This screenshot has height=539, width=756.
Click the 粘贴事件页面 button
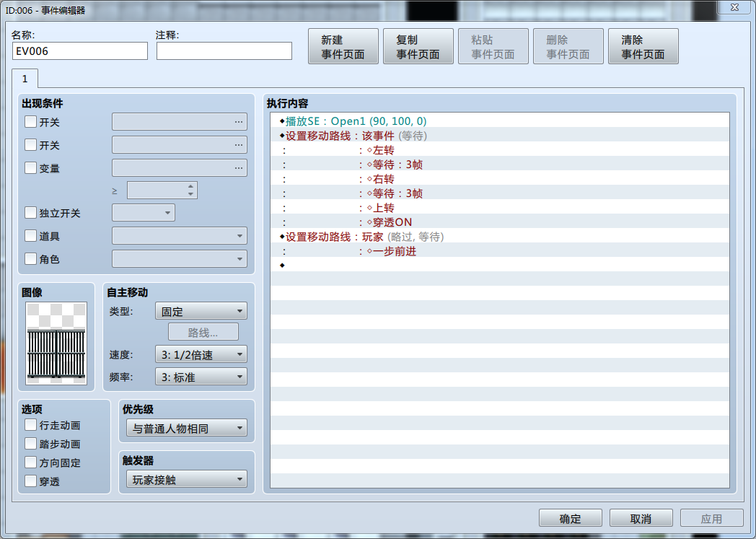click(493, 47)
